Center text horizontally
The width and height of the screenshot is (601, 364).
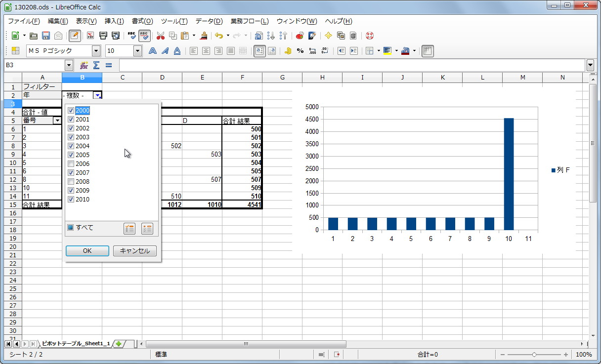(x=206, y=51)
